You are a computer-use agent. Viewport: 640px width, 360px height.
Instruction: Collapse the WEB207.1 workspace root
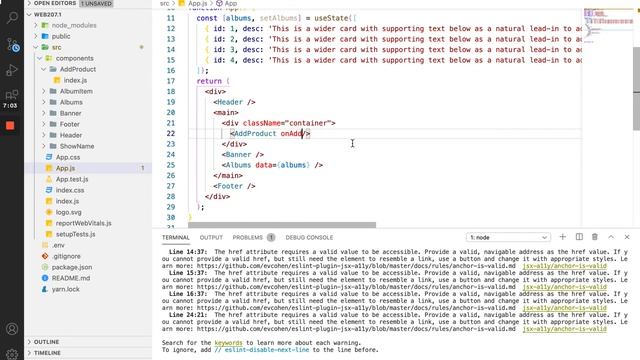click(47, 14)
